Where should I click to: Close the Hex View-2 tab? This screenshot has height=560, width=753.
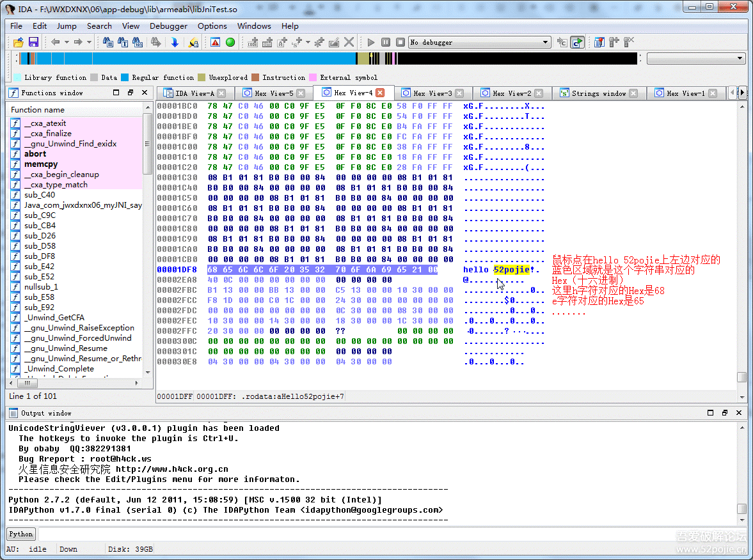[x=539, y=93]
